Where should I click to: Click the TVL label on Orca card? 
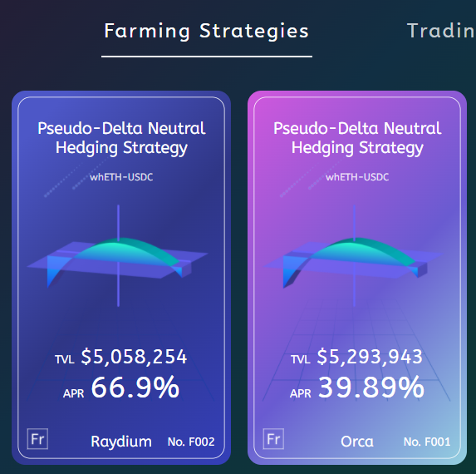(x=301, y=360)
